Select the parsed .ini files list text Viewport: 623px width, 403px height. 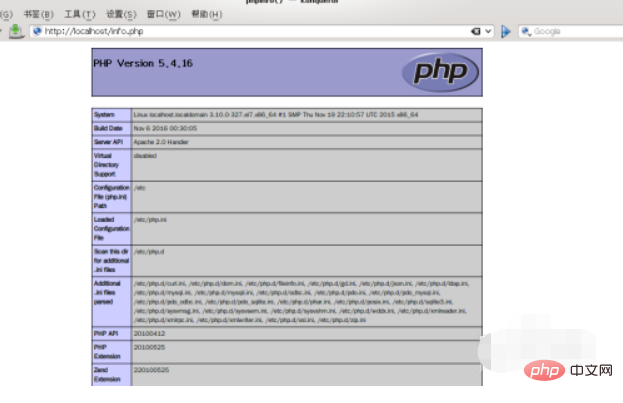[x=302, y=302]
